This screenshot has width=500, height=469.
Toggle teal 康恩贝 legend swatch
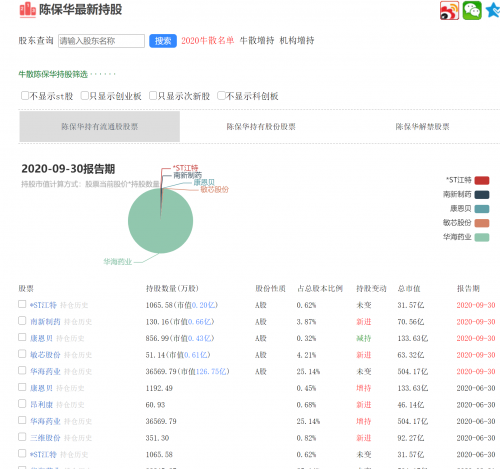[x=482, y=209]
